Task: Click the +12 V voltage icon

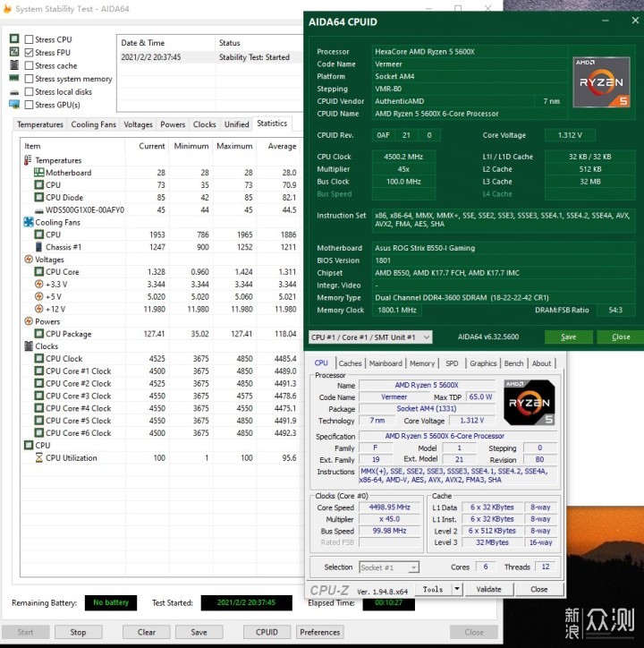Action: pyautogui.click(x=38, y=309)
